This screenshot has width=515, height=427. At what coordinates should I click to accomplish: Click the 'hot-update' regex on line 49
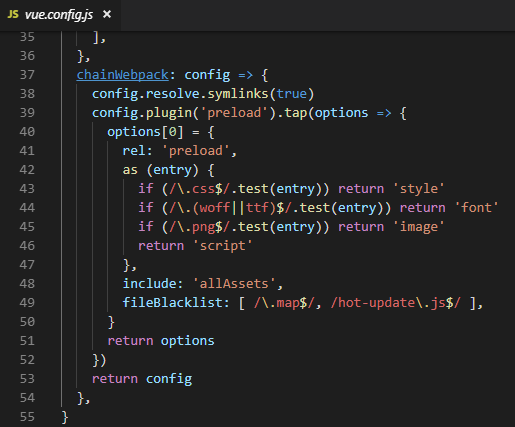tap(396, 303)
